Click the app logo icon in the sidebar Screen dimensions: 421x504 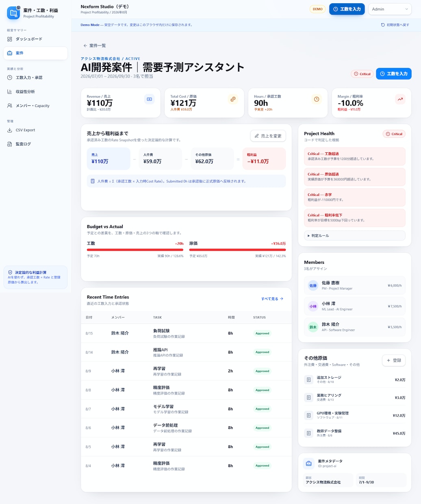coord(13,13)
